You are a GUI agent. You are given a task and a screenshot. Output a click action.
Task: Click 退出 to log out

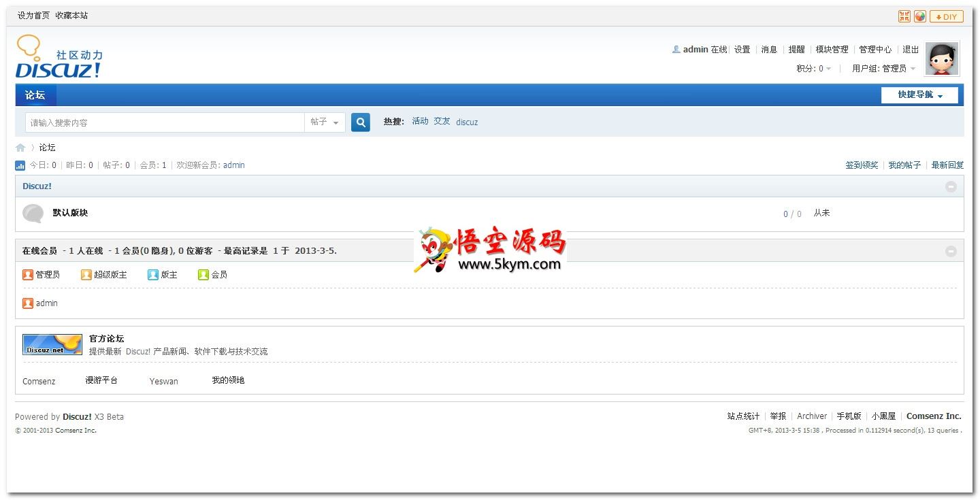tap(911, 50)
